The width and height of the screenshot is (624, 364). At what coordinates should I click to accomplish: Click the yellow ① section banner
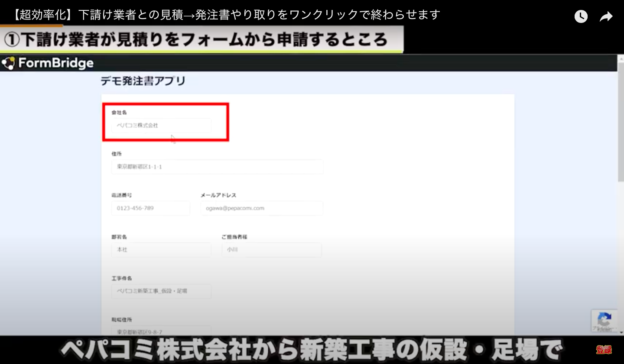point(202,39)
